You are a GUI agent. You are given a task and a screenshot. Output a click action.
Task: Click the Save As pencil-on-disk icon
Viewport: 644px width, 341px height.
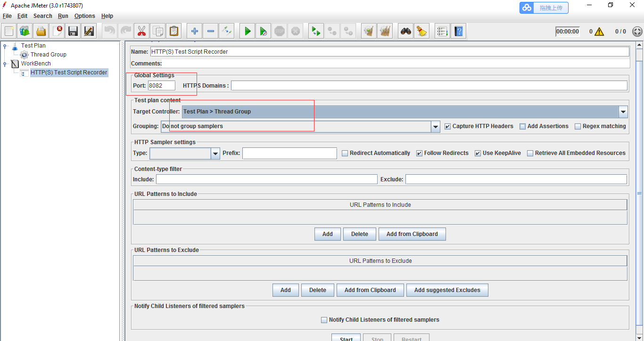point(89,31)
